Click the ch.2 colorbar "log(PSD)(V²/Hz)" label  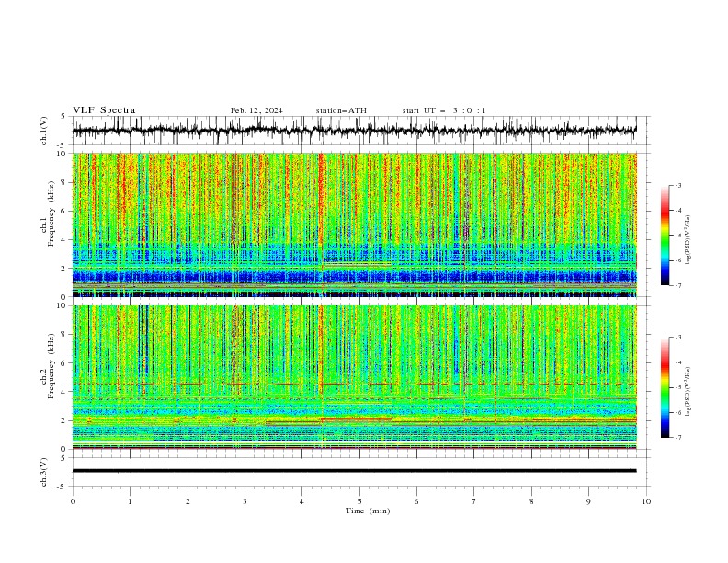click(x=688, y=391)
